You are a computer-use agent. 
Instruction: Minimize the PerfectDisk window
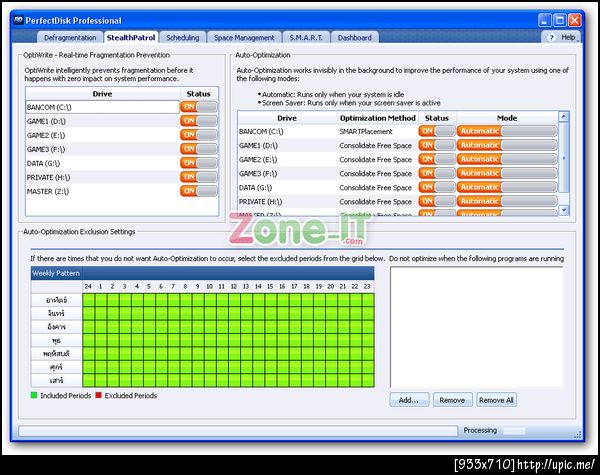(x=545, y=20)
